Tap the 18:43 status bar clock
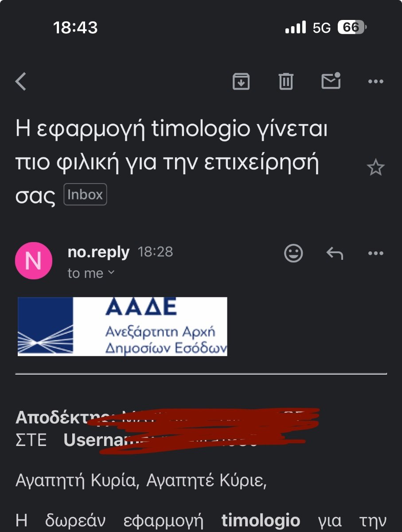Viewport: 402px width, 532px height. [x=75, y=28]
